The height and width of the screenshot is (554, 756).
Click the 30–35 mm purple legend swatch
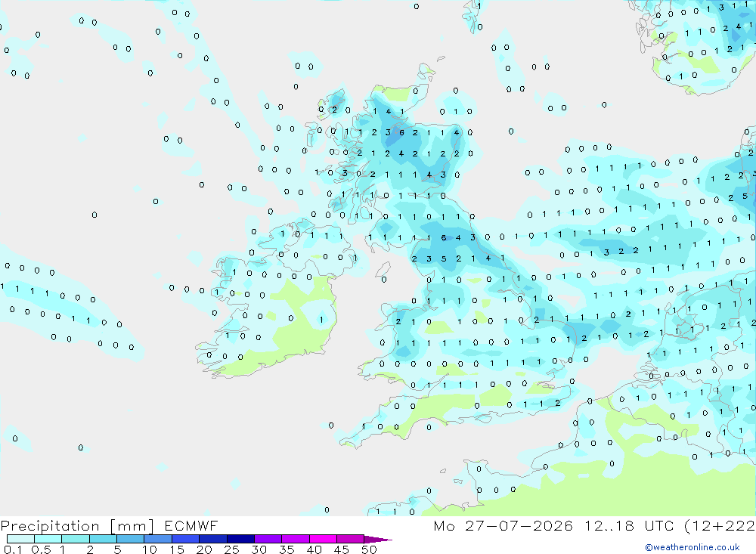(x=268, y=539)
